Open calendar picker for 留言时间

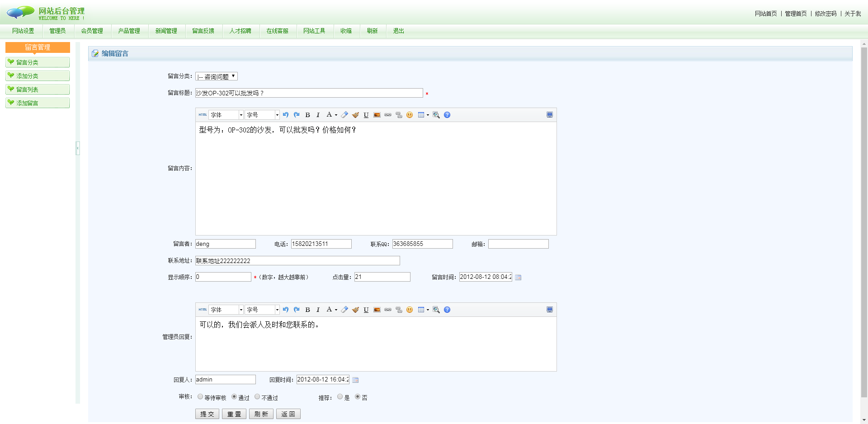coord(518,278)
